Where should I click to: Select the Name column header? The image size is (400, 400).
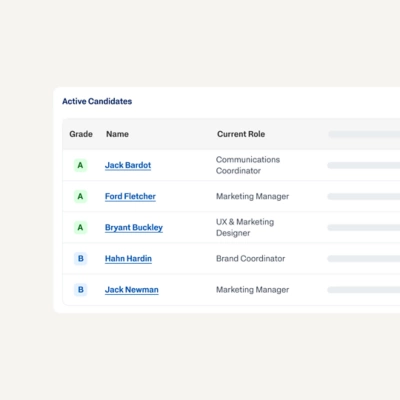click(117, 134)
